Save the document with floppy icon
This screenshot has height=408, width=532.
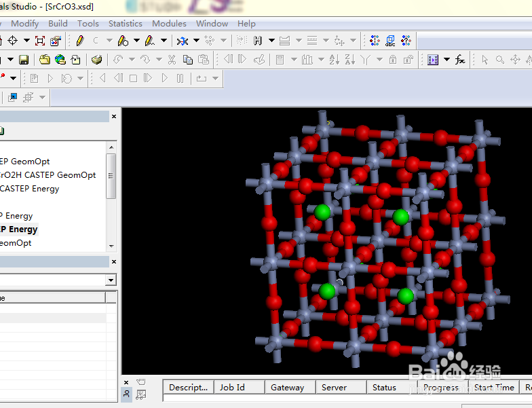(24, 60)
